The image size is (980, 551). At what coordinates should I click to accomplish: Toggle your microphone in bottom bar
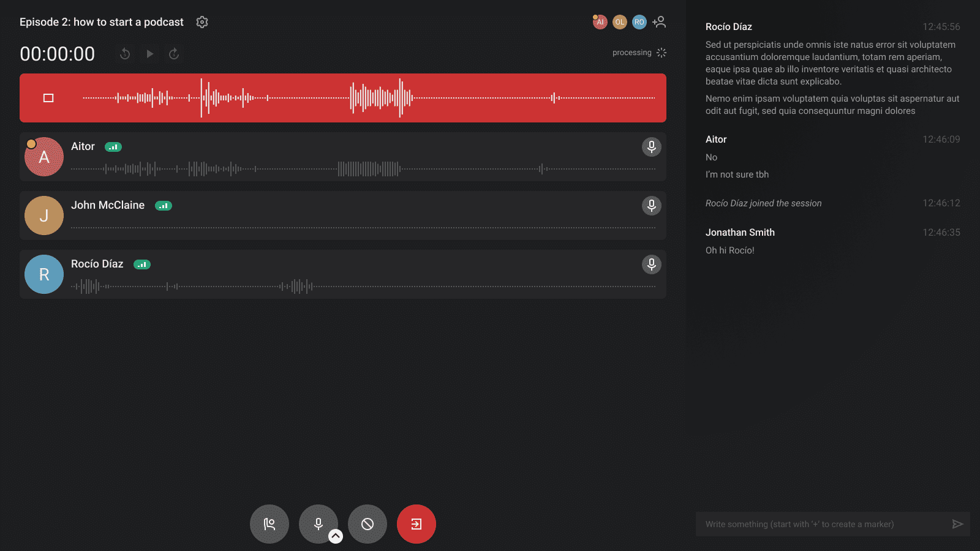pos(318,524)
